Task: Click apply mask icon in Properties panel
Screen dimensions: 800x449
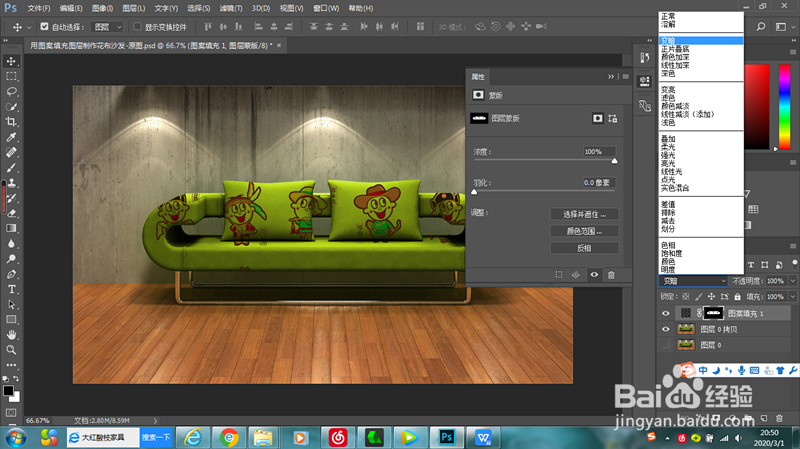Action: pos(576,275)
